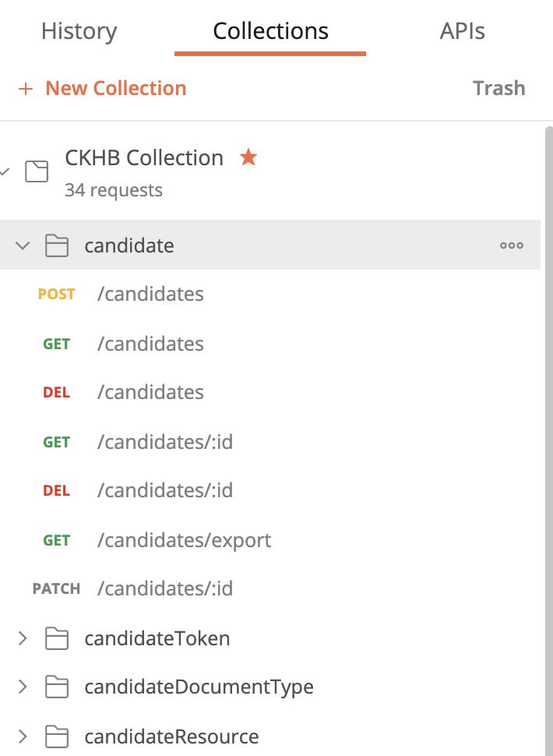Expand the candidateResource folder
The height and width of the screenshot is (756, 553).
tap(23, 736)
